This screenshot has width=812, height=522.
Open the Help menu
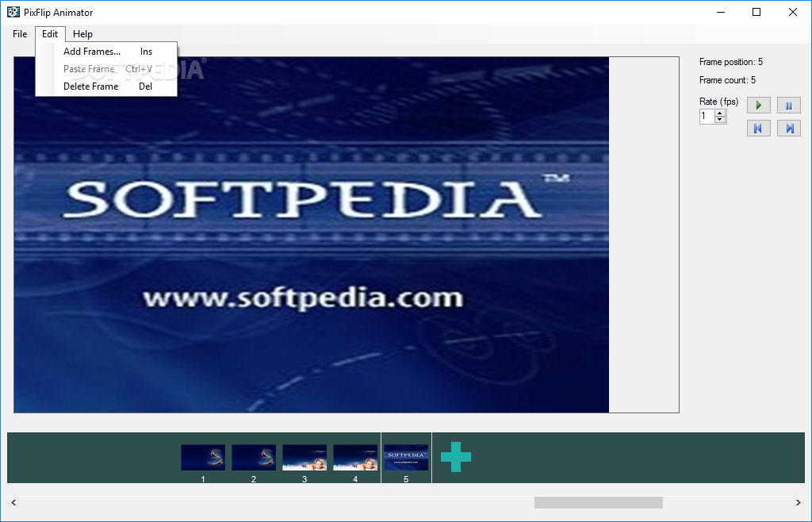coord(82,34)
